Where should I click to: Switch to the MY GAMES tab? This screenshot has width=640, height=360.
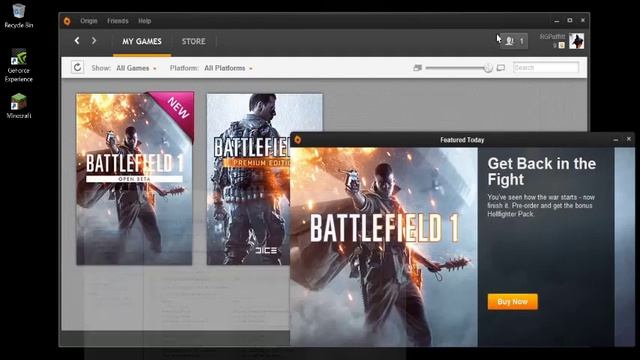pos(142,42)
